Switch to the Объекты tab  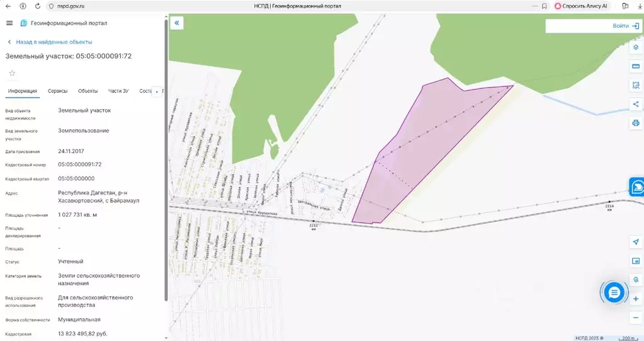coord(88,91)
